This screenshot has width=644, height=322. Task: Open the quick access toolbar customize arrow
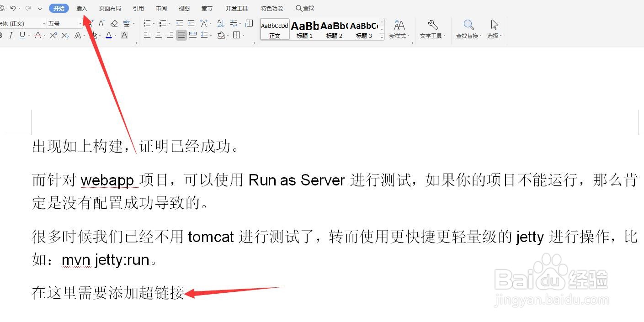(40, 9)
